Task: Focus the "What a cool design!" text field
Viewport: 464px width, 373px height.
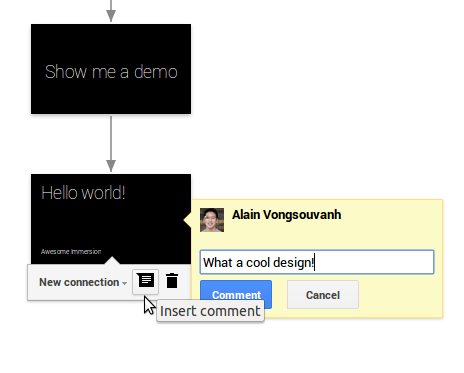Action: point(317,262)
